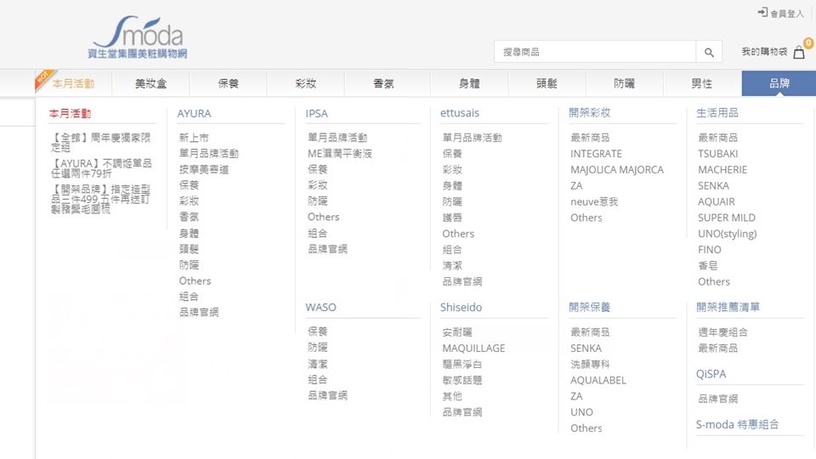Click ME濕潤平衡液 under IPSA
This screenshot has width=816, height=459.
click(340, 154)
